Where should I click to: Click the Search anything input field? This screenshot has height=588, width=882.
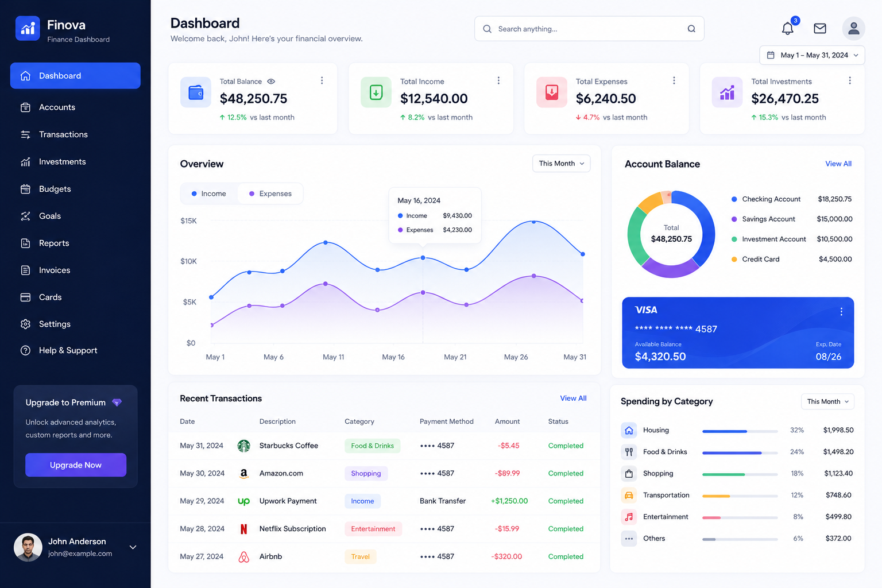(589, 29)
